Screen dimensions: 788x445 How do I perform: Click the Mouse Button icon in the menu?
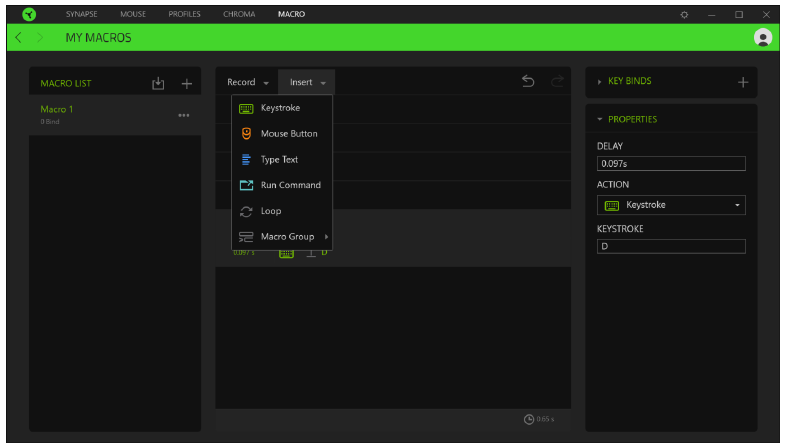[246, 134]
